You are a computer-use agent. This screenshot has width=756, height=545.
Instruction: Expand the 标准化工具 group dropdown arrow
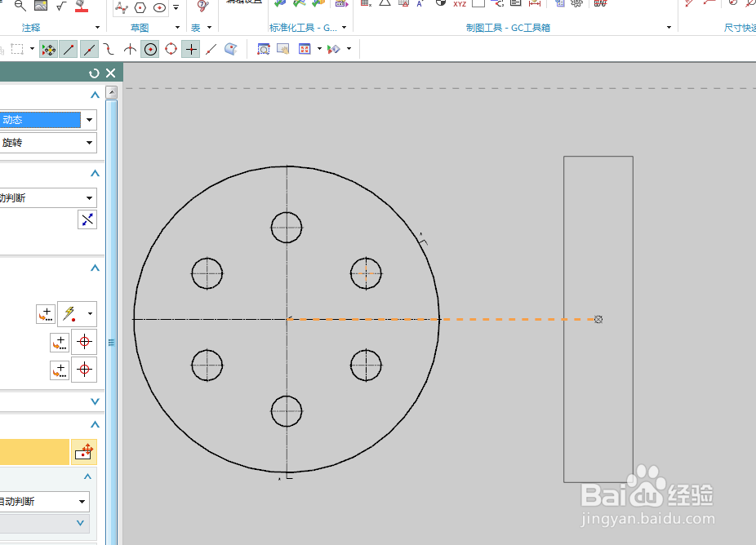click(x=344, y=28)
